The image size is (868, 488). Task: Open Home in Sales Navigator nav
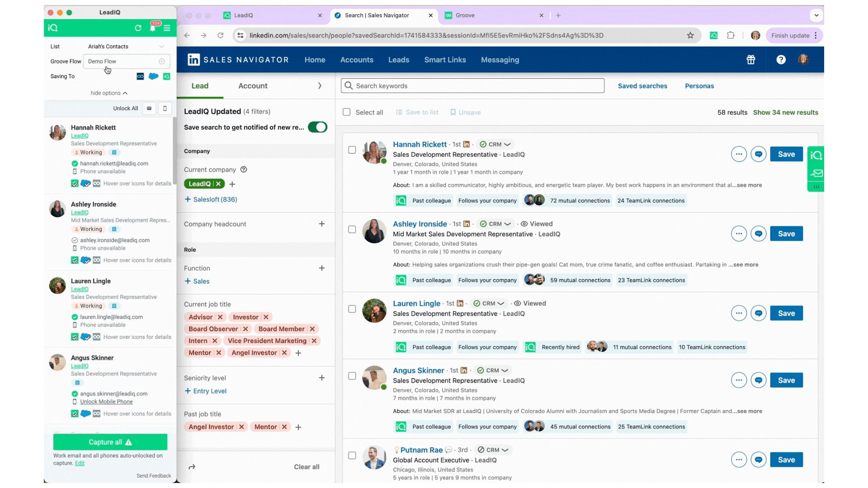point(315,60)
